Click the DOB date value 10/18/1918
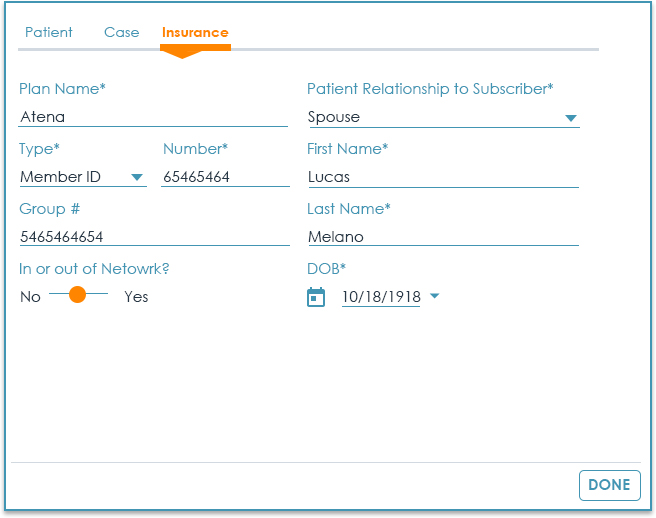 click(381, 297)
